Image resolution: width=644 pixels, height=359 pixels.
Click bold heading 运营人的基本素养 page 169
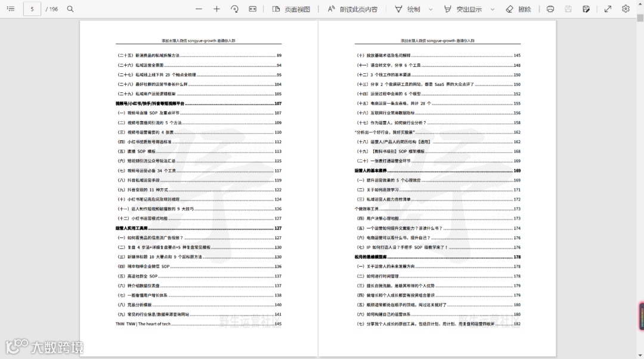438,171
